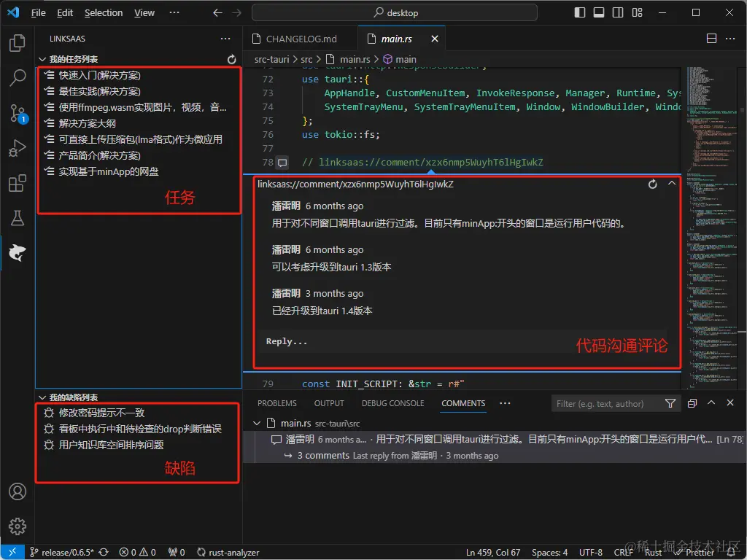
Task: Toggle primary side bar layout icon
Action: pyautogui.click(x=580, y=13)
